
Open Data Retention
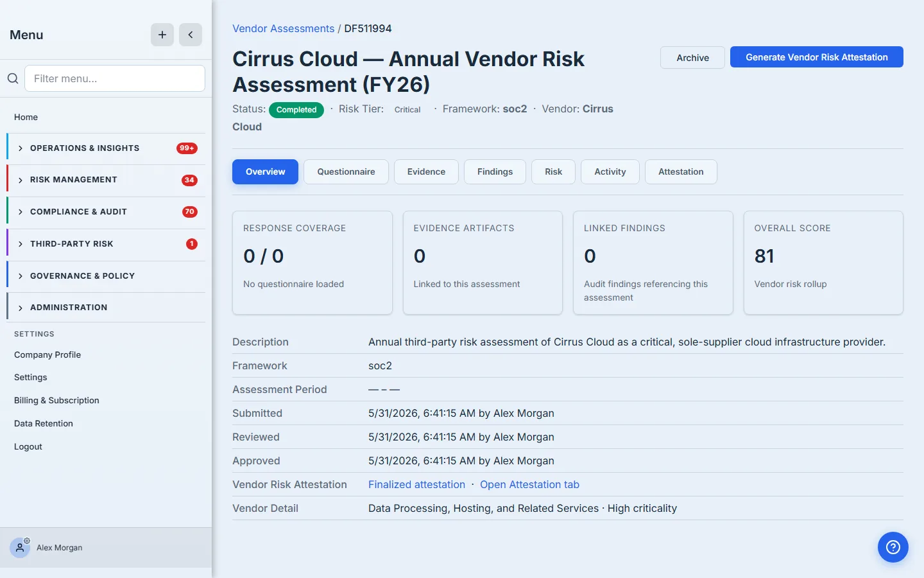click(x=44, y=423)
